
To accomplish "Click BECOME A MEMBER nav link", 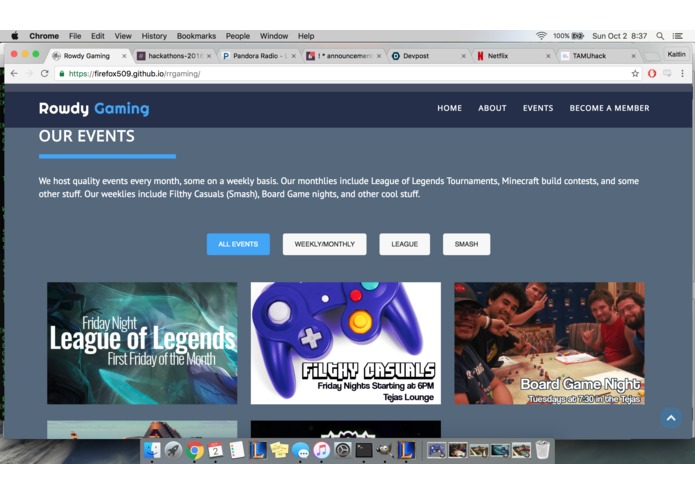I will click(x=609, y=108).
